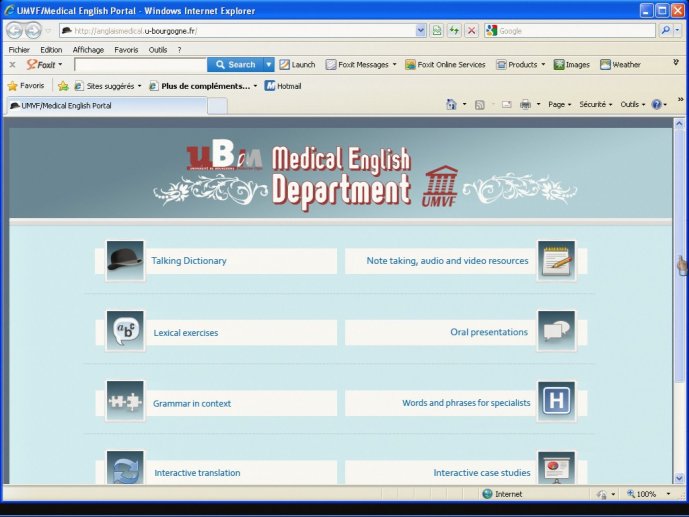689x517 pixels.
Task: Open the Interactive translation link
Action: point(197,473)
